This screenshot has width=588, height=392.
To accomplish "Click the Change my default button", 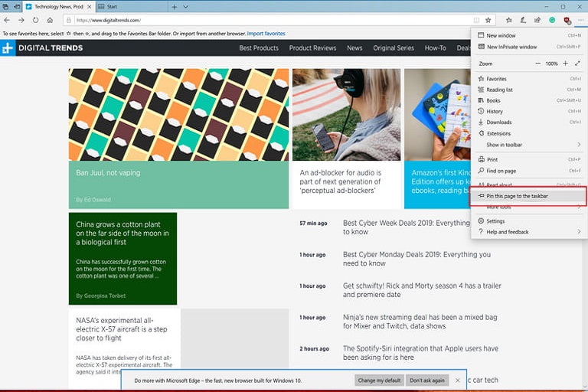I will [379, 380].
